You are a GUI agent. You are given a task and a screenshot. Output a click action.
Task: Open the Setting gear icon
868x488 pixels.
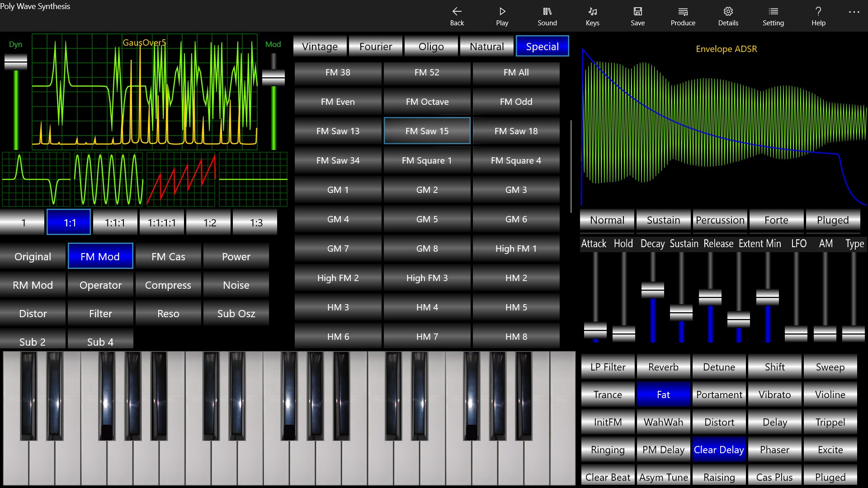(x=773, y=16)
